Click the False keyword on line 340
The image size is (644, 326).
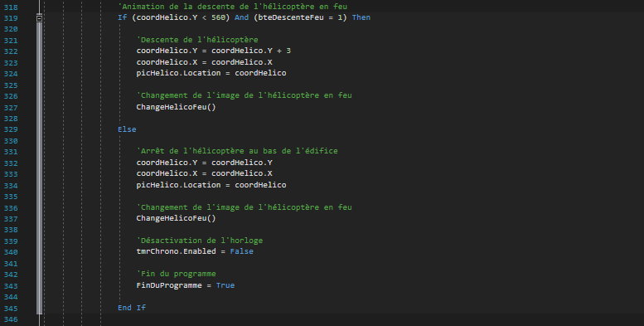241,251
